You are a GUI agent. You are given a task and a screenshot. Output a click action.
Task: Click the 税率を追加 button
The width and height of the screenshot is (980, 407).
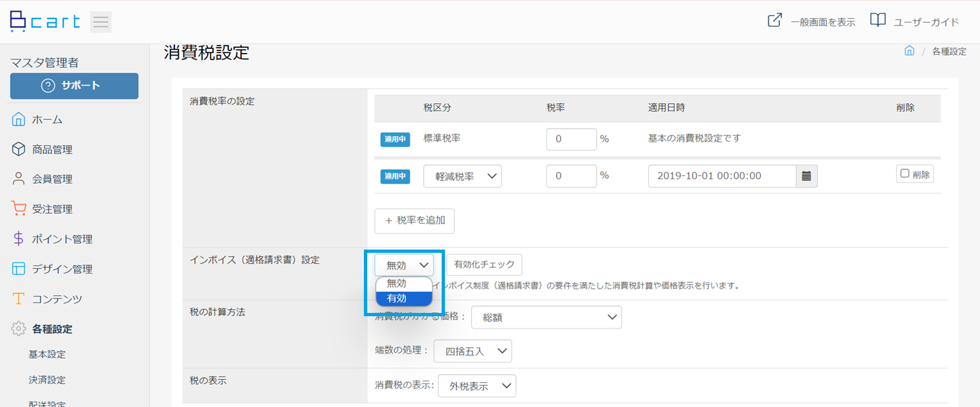(x=414, y=221)
